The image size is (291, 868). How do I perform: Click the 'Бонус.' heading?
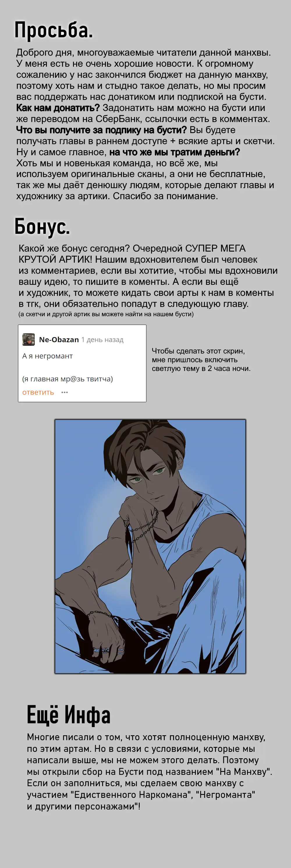pyautogui.click(x=42, y=226)
